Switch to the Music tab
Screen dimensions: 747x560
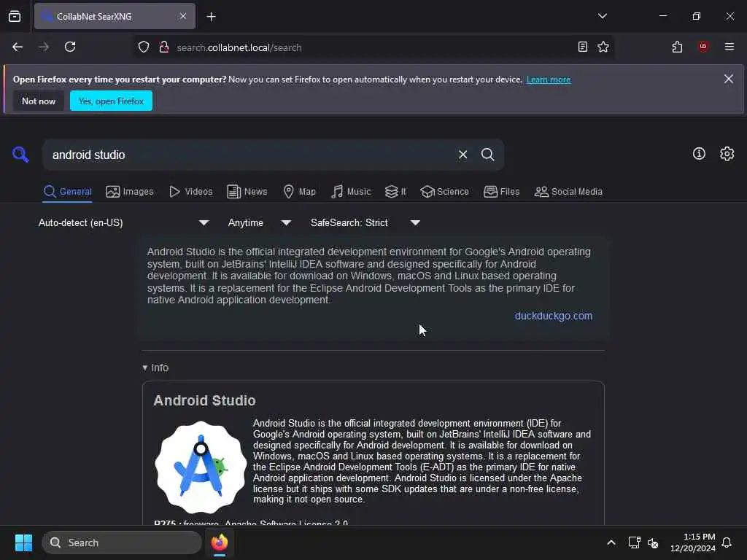351,192
